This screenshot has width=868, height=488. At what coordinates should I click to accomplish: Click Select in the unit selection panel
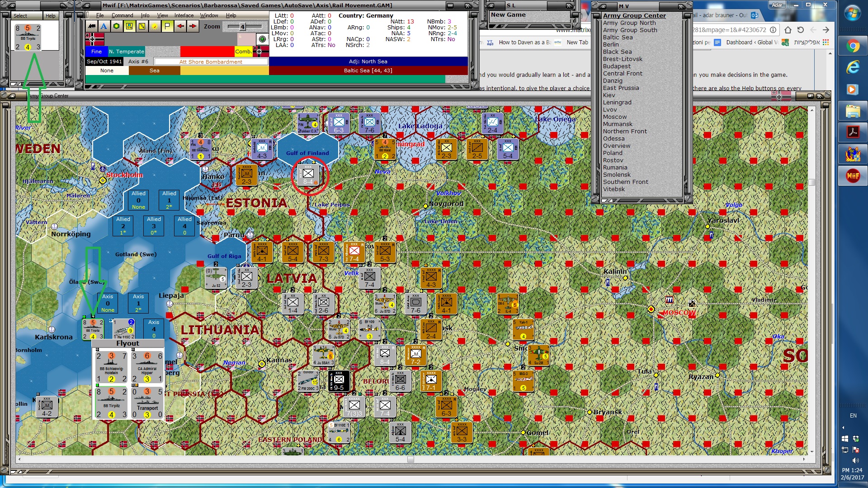[x=20, y=16]
